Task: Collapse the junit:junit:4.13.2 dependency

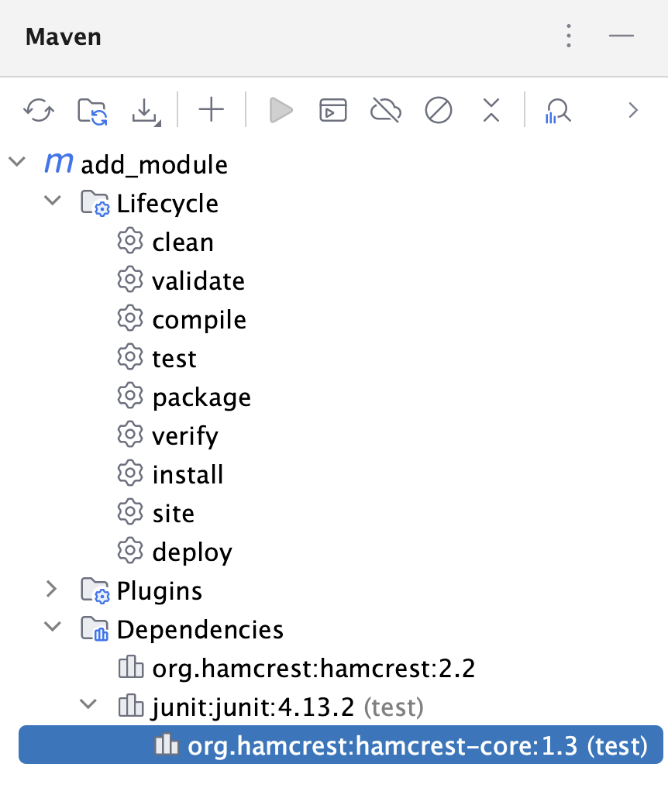Action: coord(86,706)
